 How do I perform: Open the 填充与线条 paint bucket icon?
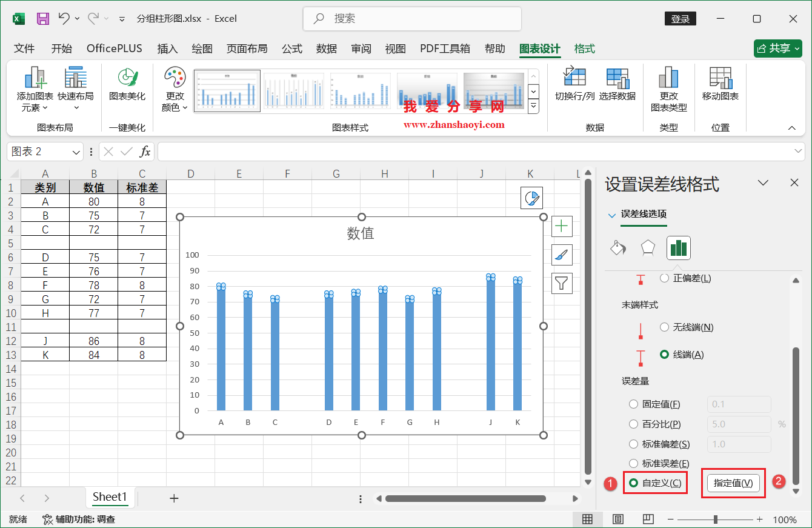coord(619,247)
